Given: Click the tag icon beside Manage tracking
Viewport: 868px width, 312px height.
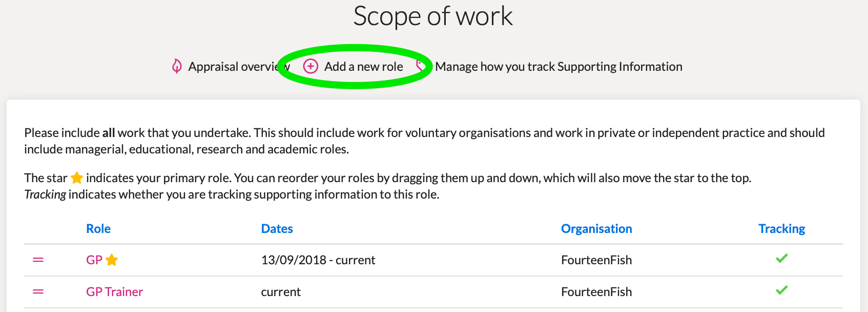Looking at the screenshot, I should pos(421,65).
